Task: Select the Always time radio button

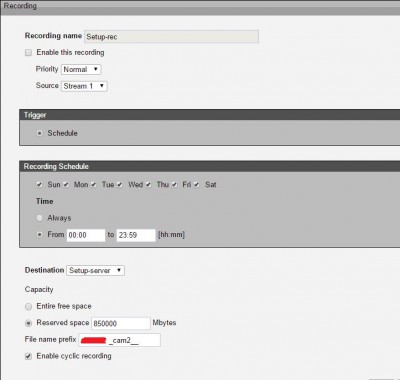Action: (x=39, y=218)
